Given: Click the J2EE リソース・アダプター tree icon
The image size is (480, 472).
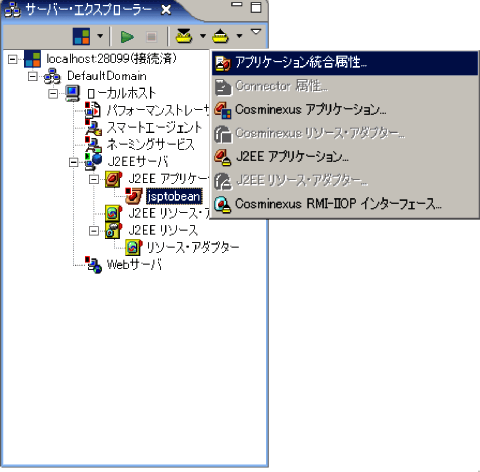Looking at the screenshot, I should [x=114, y=213].
